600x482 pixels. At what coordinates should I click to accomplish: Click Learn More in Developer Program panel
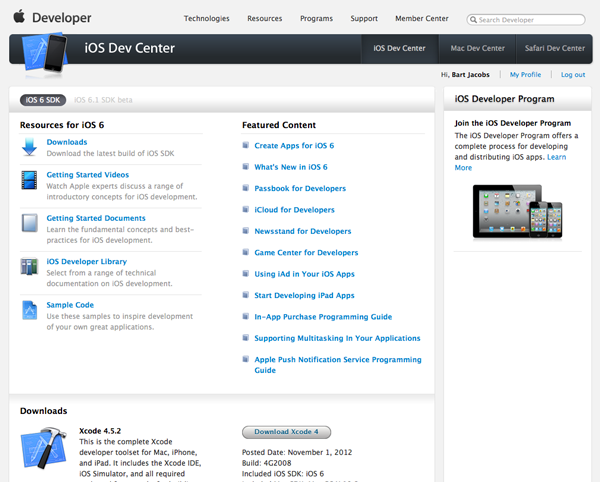click(x=556, y=157)
